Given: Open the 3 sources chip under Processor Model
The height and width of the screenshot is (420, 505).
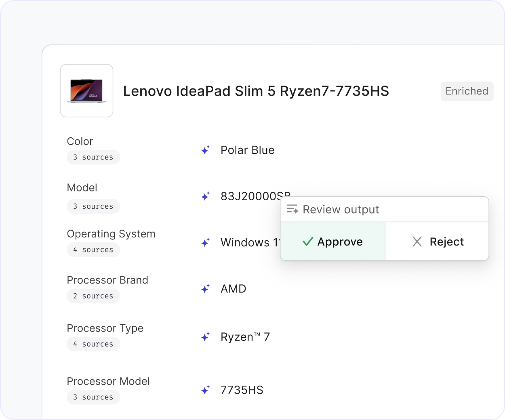Looking at the screenshot, I should coord(93,397).
